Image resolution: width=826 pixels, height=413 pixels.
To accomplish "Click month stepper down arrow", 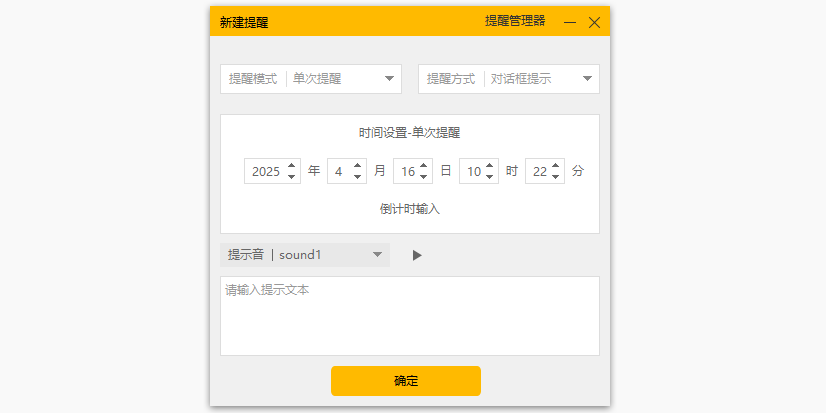I will [358, 177].
